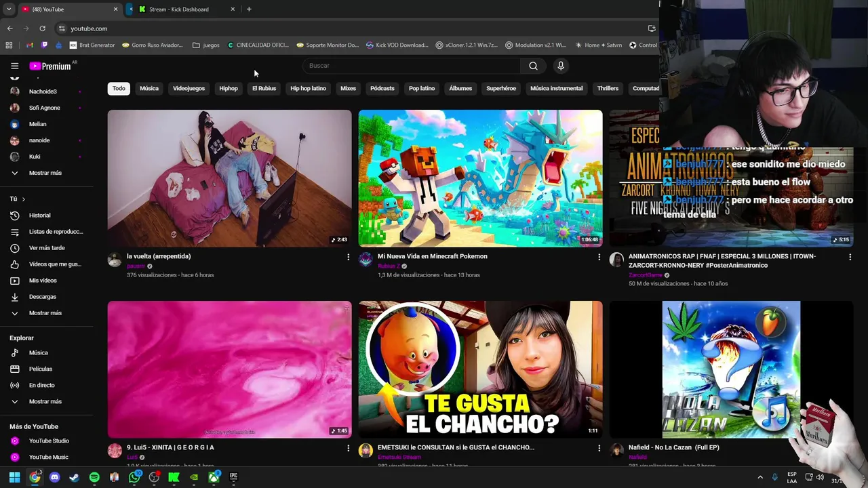
Task: Open the YouTube hamburger guide menu
Action: pyautogui.click(x=14, y=66)
